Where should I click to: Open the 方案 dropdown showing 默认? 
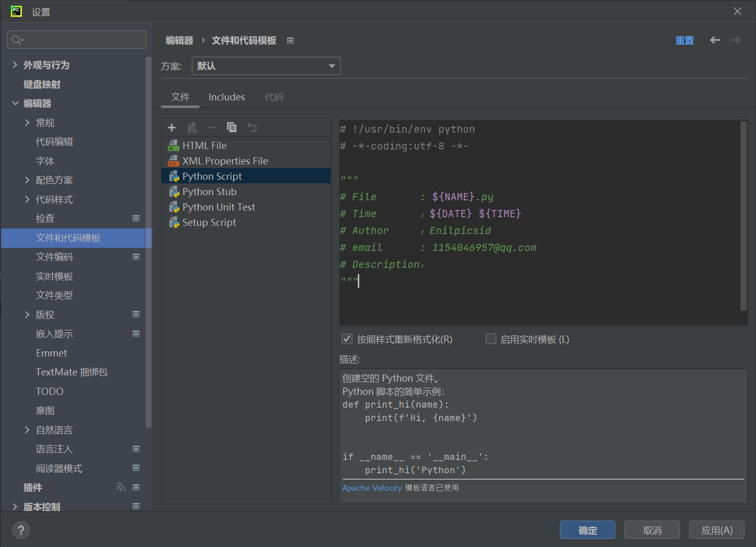coord(266,66)
